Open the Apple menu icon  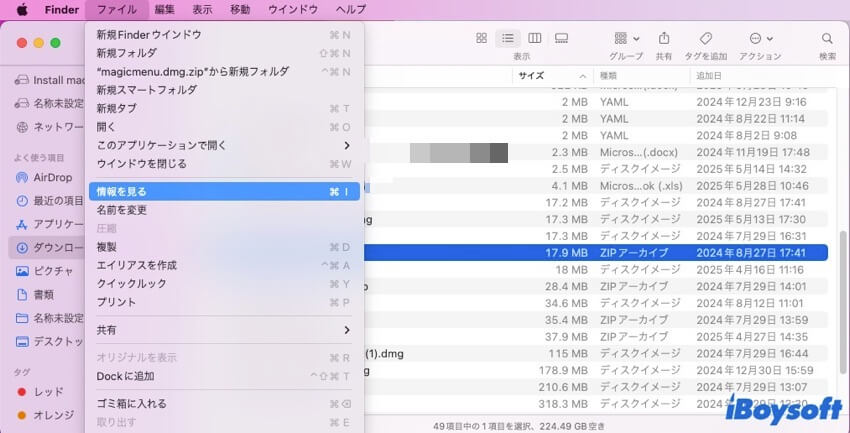[22, 9]
